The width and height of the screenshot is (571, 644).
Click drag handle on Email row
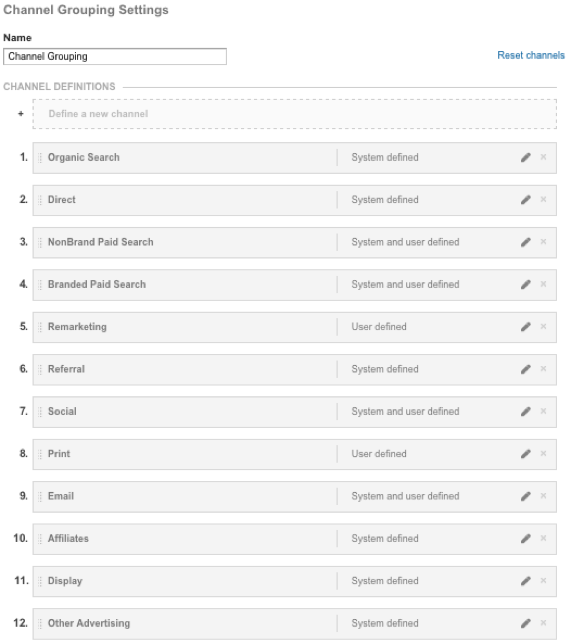(x=40, y=497)
